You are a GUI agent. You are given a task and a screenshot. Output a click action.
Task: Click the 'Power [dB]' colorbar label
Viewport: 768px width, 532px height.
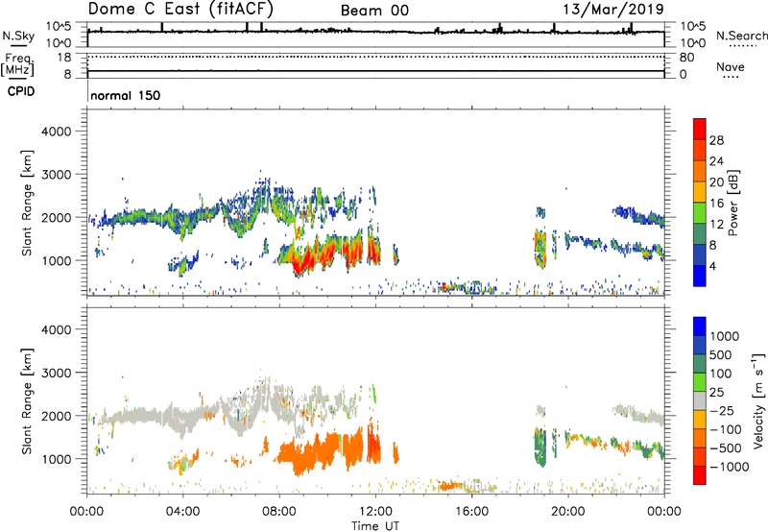pos(732,203)
